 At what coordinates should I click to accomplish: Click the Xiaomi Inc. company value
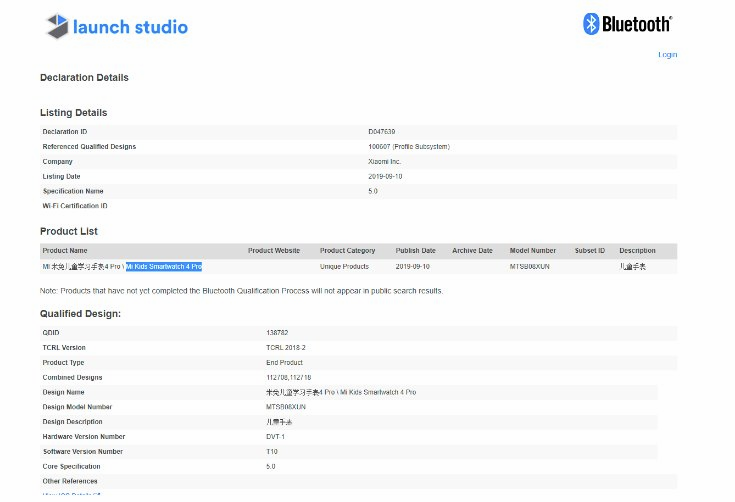pyautogui.click(x=385, y=161)
